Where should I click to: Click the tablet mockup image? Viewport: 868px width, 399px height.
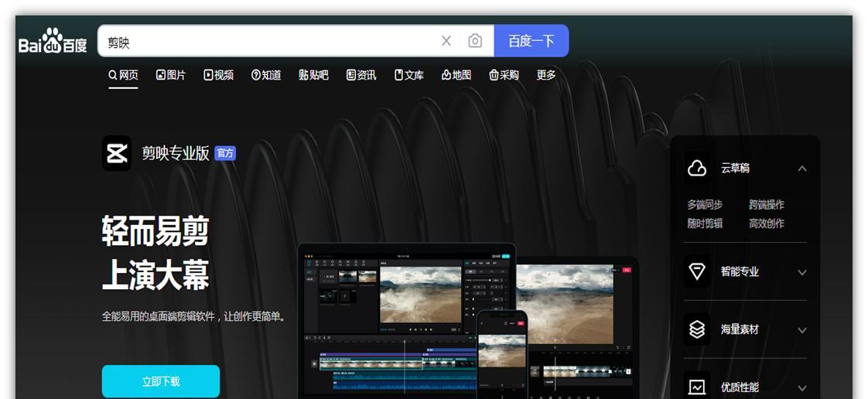pos(579,326)
